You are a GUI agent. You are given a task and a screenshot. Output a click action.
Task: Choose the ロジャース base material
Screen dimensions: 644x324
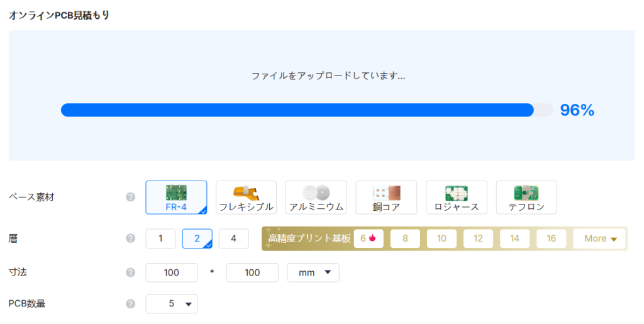point(456,198)
